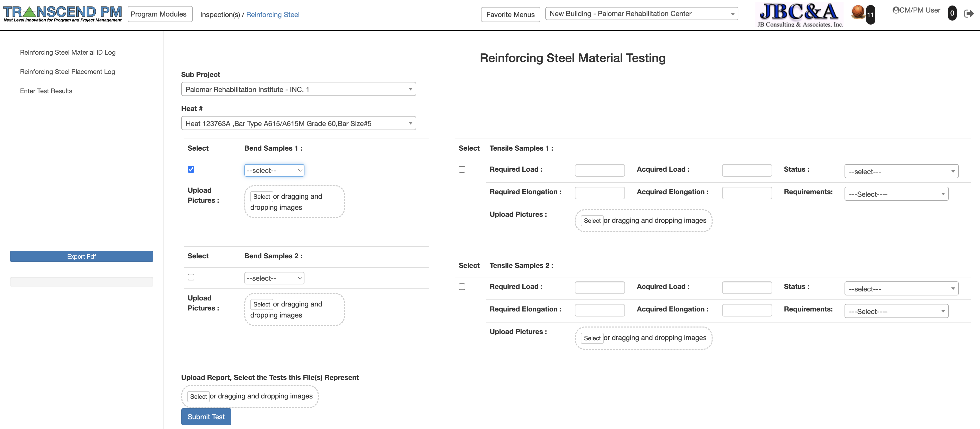Focus Tensile Samples 1 Acquired Elongation field
The width and height of the screenshot is (980, 429).
[x=747, y=193]
